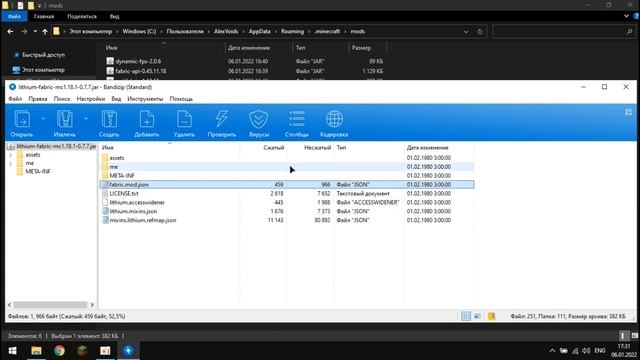Click the Add (Добавить) files icon
The image size is (640, 360).
tap(147, 123)
